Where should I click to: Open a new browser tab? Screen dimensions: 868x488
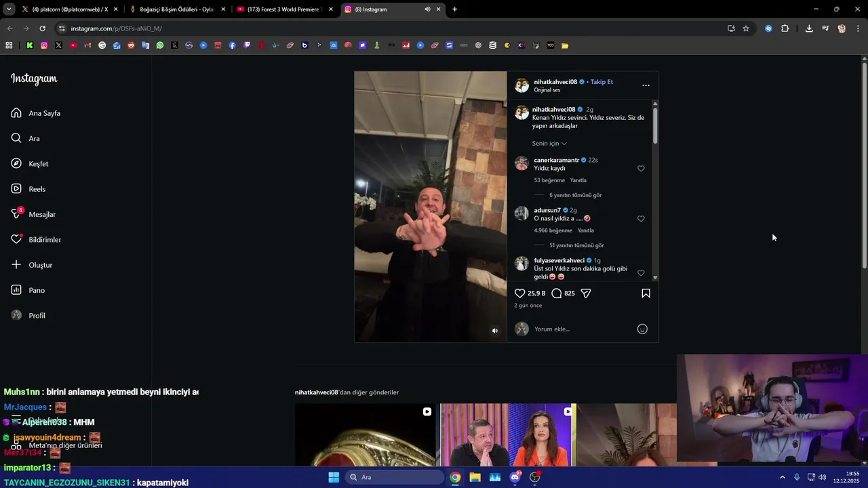click(x=454, y=9)
